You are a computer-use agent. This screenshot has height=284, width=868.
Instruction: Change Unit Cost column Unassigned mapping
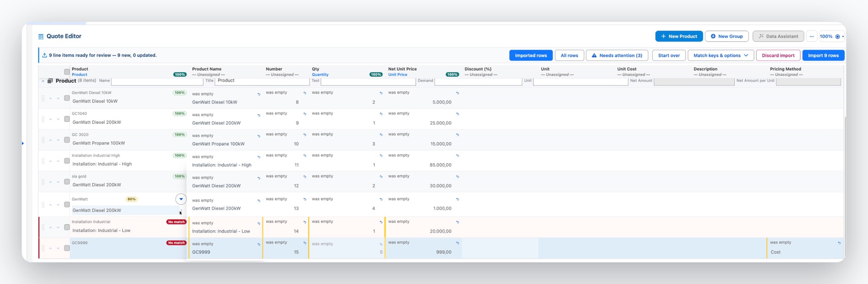[634, 75]
